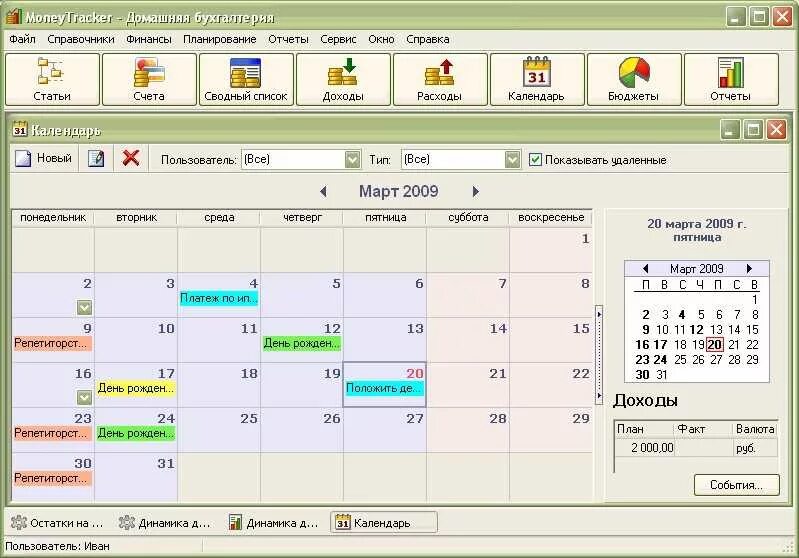
Task: Open the Бюджеты pie chart icon
Action: [x=634, y=80]
